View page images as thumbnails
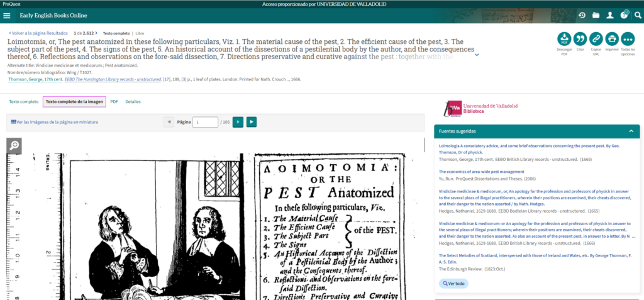The image size is (644, 300). (55, 122)
